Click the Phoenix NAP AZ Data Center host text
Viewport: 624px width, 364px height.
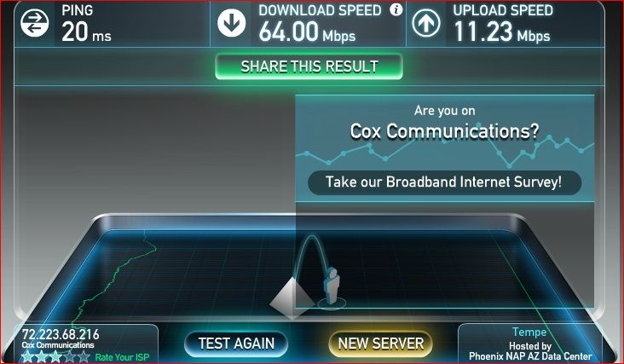coord(530,356)
